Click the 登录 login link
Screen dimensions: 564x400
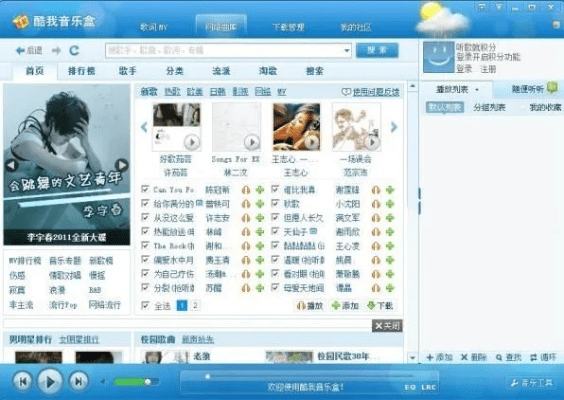[x=464, y=69]
